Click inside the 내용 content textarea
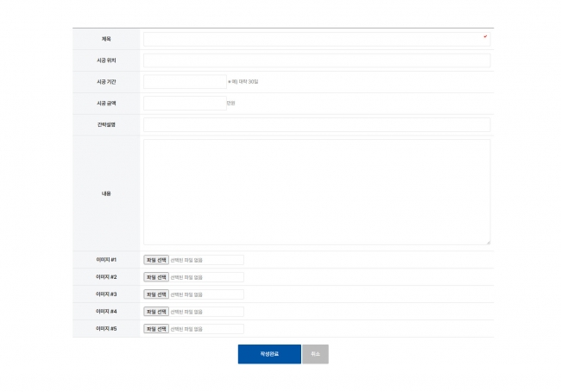The image size is (561, 392). click(316, 192)
